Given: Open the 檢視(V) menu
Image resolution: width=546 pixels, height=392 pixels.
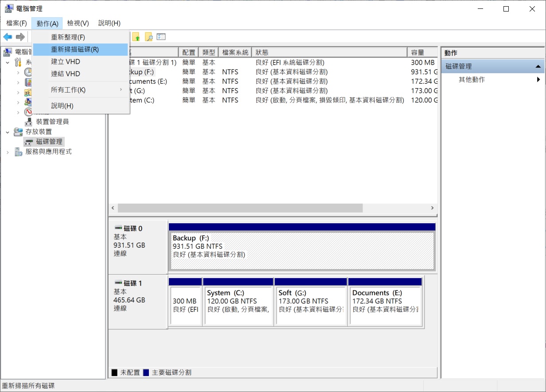Looking at the screenshot, I should point(78,23).
